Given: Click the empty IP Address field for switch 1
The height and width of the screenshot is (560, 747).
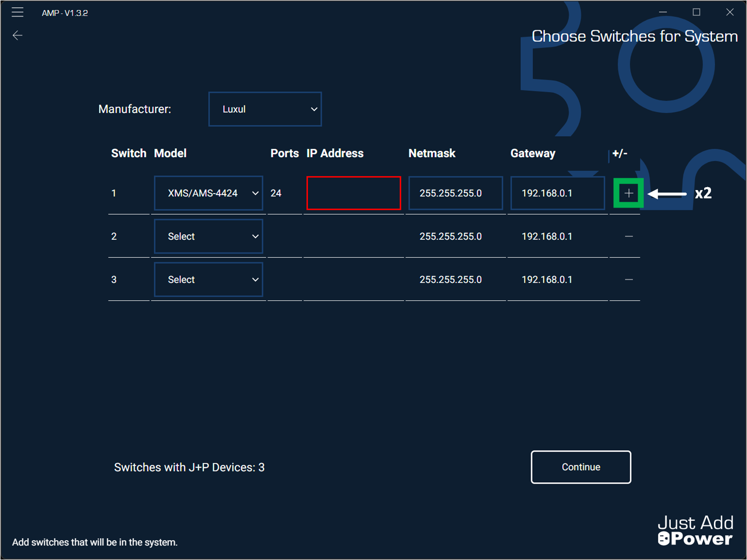Looking at the screenshot, I should (x=354, y=193).
